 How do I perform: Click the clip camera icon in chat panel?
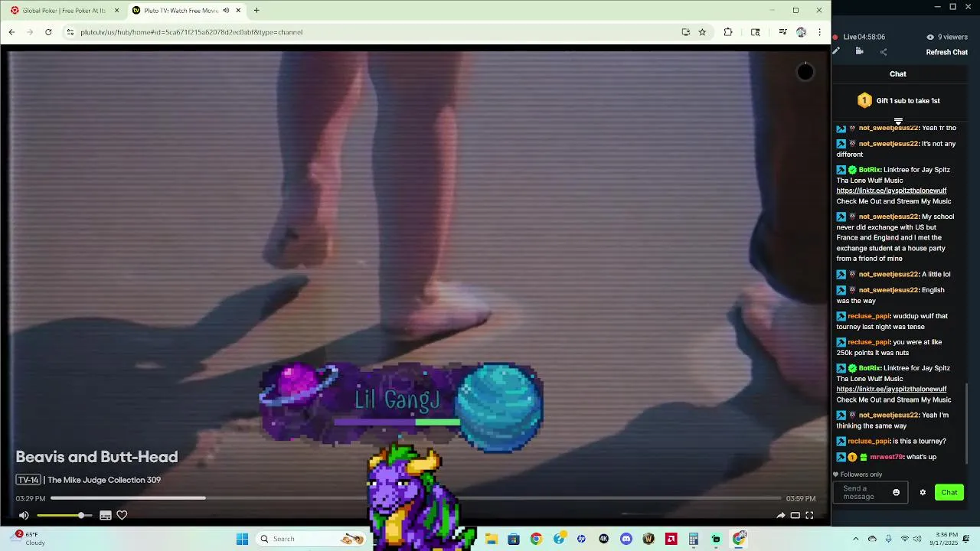(x=859, y=51)
